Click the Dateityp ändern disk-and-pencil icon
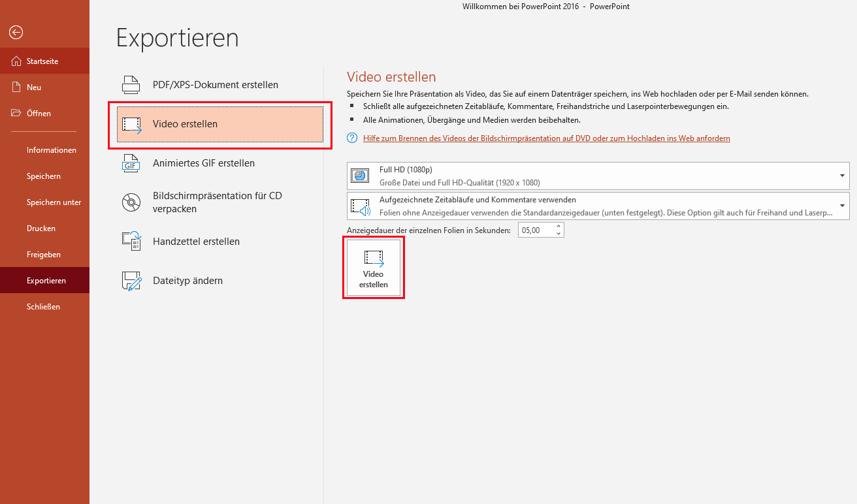 [132, 281]
